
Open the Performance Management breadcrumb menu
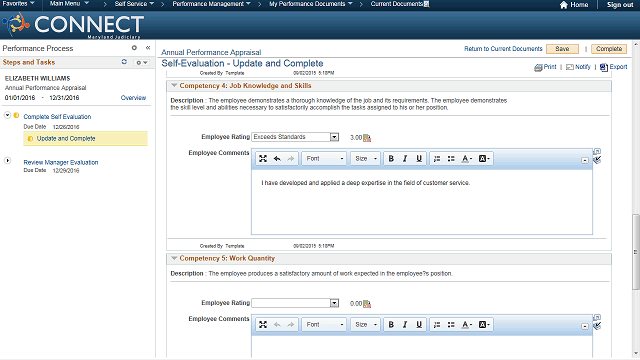(211, 4)
